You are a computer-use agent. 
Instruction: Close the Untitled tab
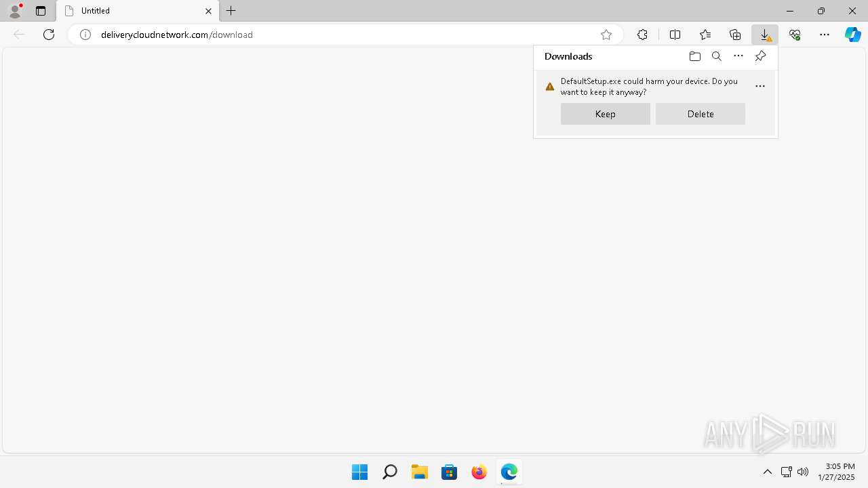(x=208, y=11)
